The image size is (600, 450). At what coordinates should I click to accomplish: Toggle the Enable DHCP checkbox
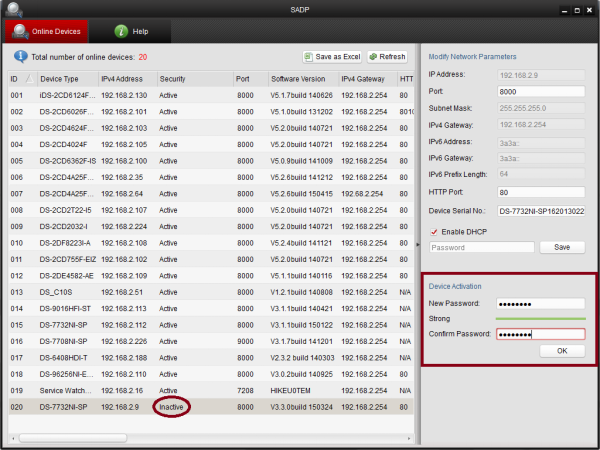tap(434, 231)
